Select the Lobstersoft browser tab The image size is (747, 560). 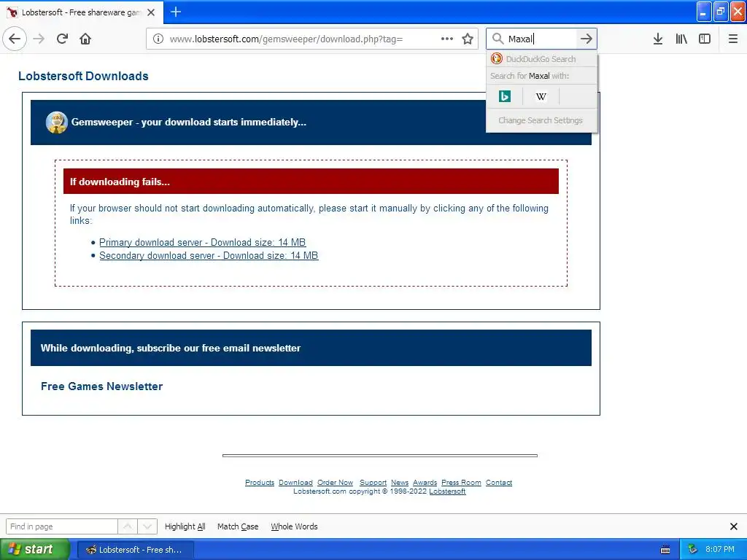[x=82, y=12]
